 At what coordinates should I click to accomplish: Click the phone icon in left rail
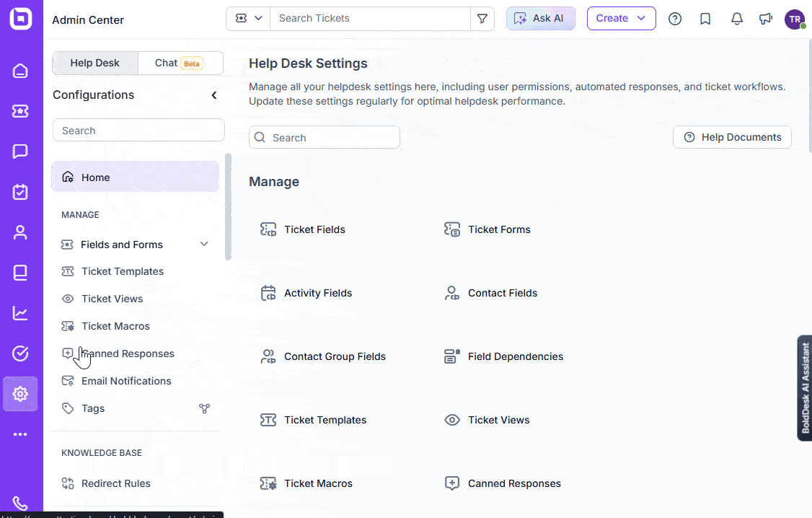tap(20, 503)
